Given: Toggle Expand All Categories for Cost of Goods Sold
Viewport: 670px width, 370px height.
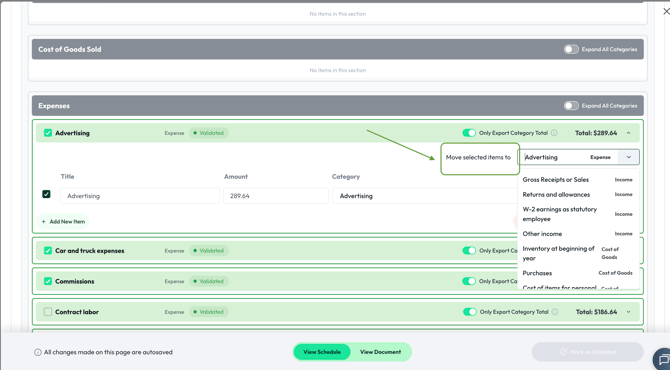Looking at the screenshot, I should click(571, 49).
